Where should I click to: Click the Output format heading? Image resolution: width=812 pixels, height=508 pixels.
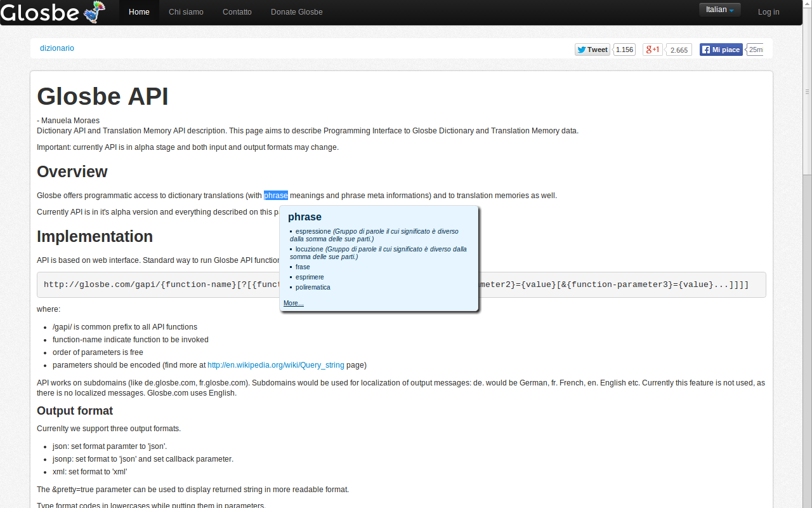[x=75, y=411]
